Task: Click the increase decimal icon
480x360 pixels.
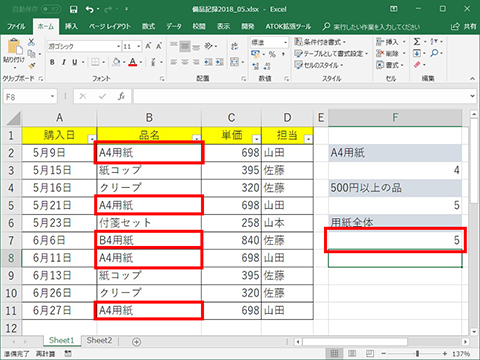Action: tap(256, 66)
